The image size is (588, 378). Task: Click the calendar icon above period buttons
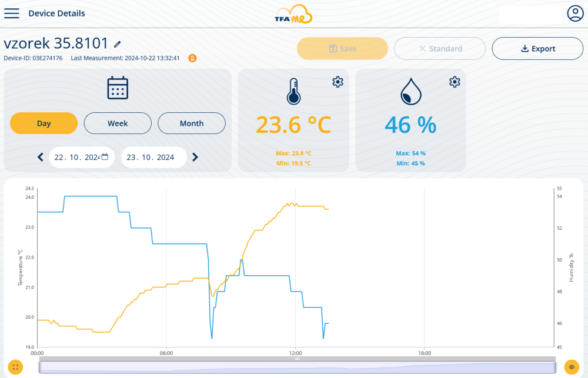pos(118,88)
